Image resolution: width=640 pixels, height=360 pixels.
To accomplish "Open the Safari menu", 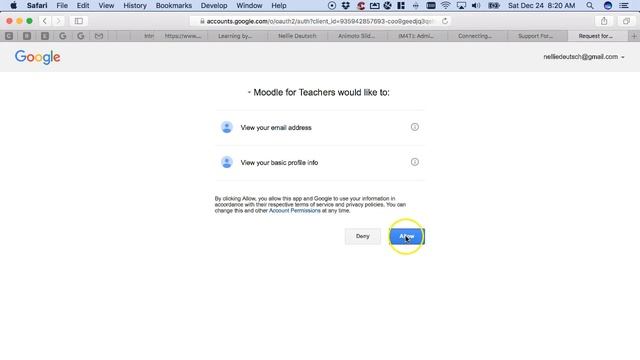I will tap(37, 5).
